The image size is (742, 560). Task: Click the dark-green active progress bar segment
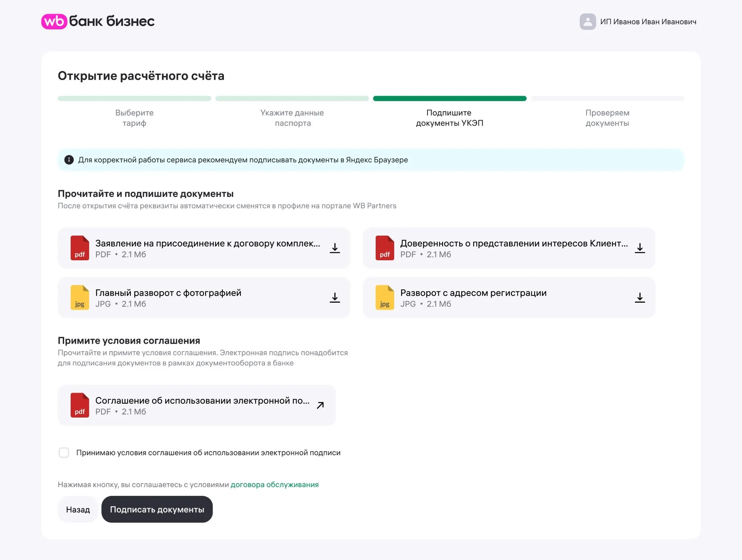pos(450,99)
